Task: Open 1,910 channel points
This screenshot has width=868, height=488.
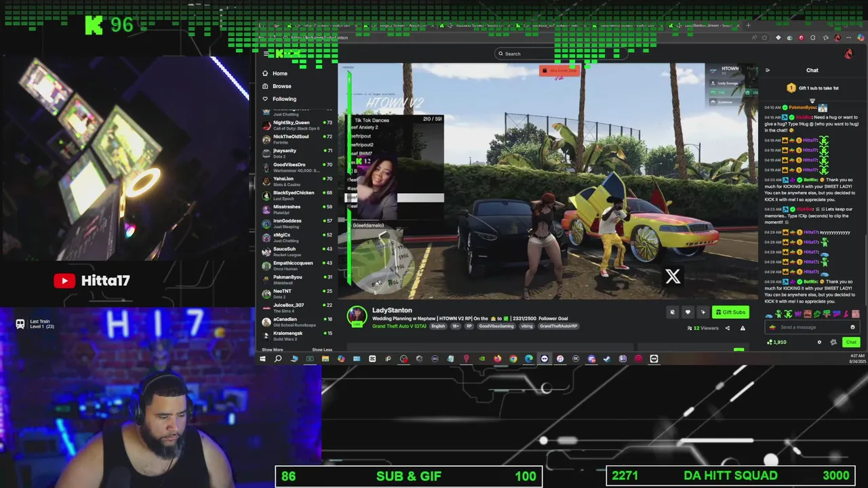Action: pos(776,342)
